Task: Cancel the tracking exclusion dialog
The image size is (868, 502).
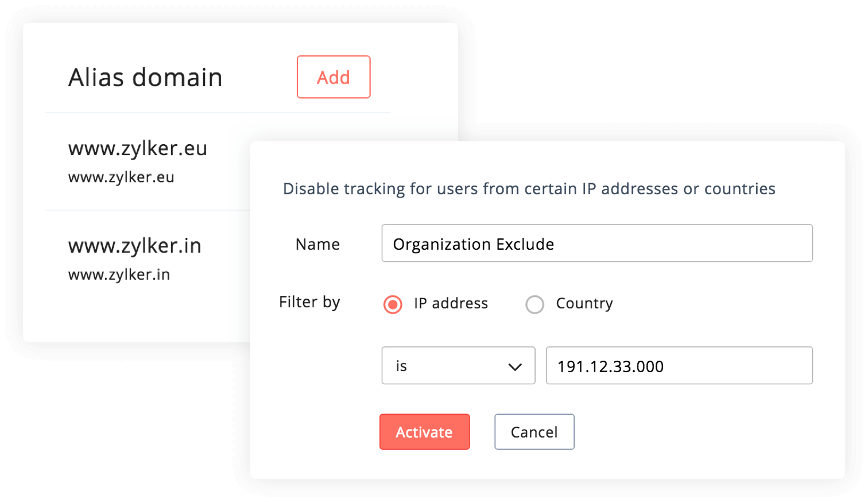Action: tap(534, 432)
